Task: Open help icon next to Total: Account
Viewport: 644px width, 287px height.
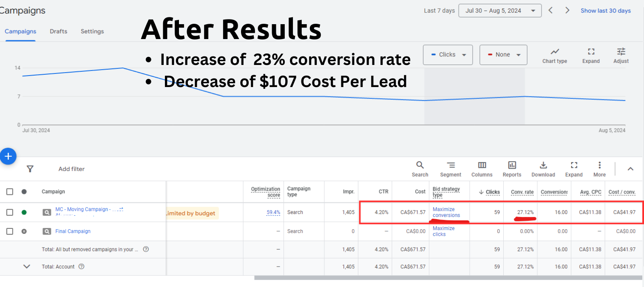Action: pyautogui.click(x=82, y=267)
